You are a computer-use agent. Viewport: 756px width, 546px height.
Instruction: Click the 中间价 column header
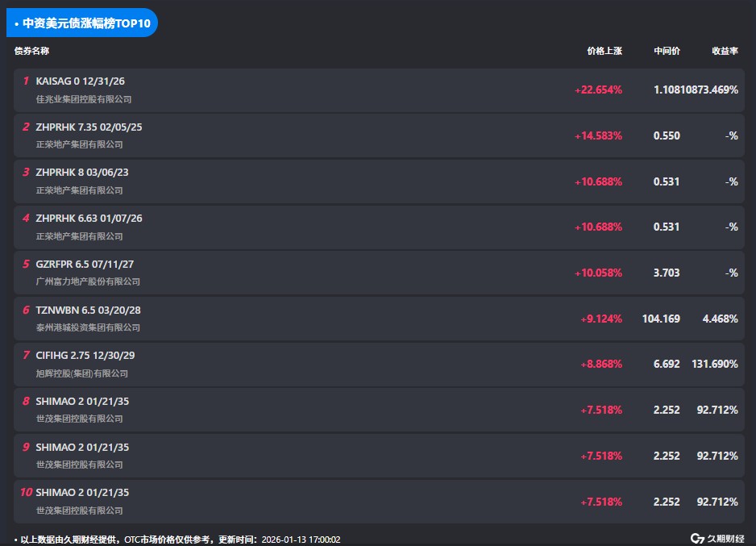point(667,51)
